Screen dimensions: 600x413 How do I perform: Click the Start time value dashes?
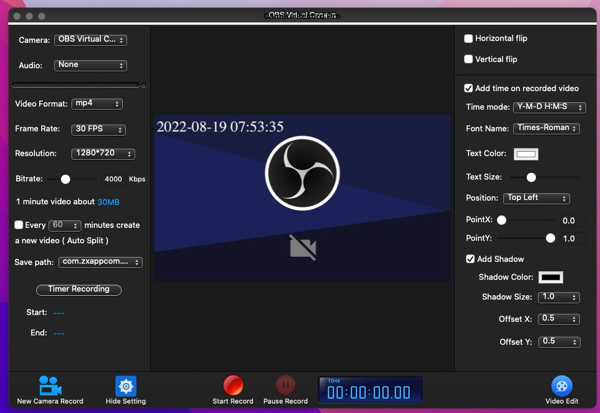pos(59,313)
